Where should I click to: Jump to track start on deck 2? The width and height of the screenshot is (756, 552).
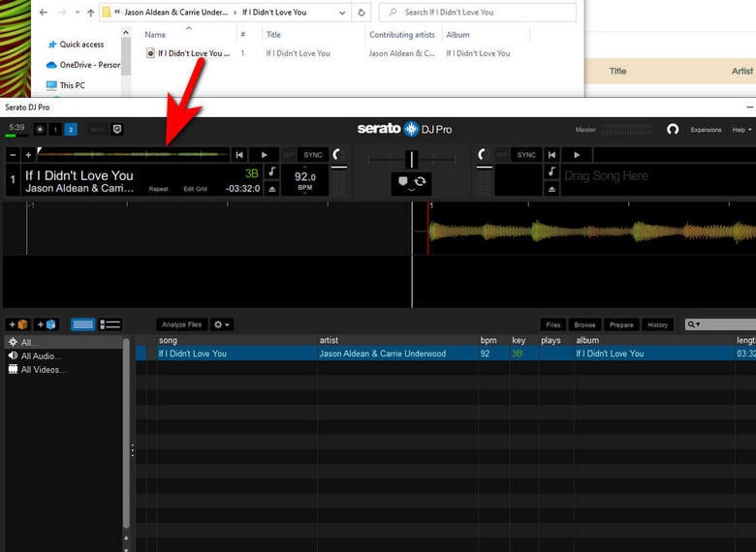pos(552,155)
